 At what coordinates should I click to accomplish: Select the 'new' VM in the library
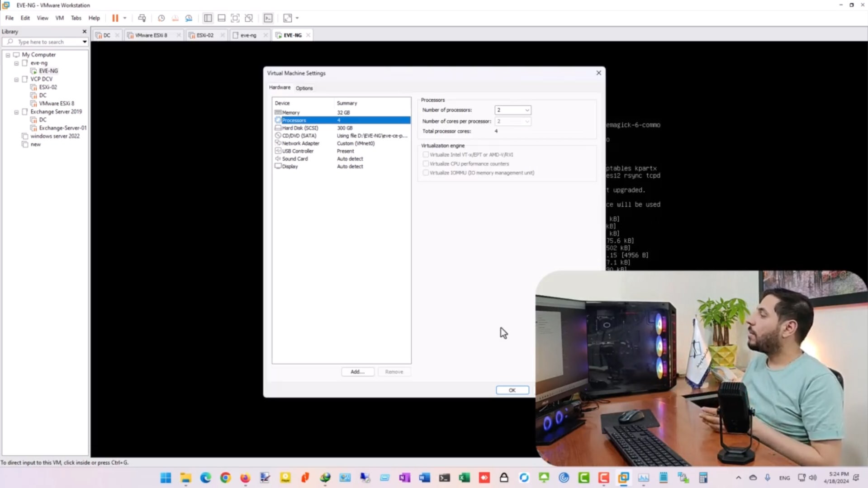pos(35,144)
